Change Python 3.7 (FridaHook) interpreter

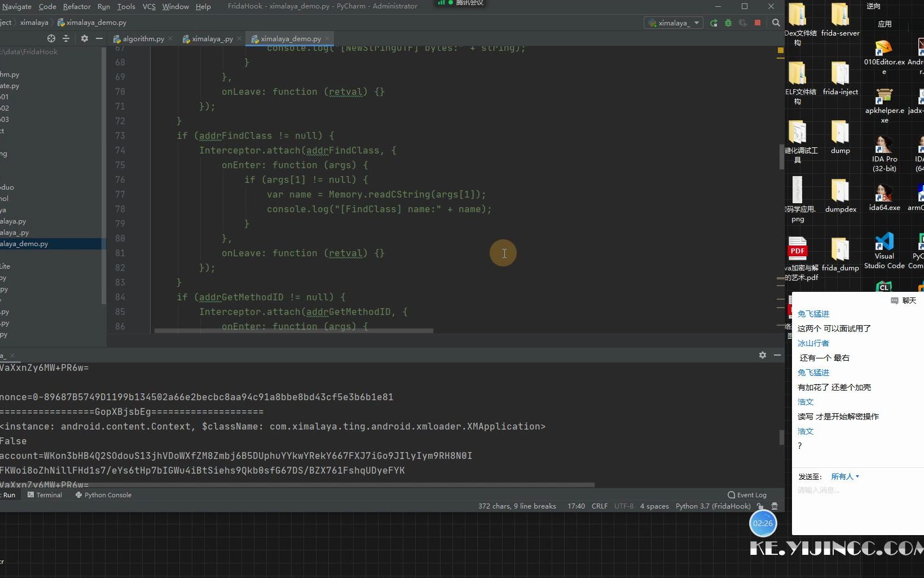tap(713, 506)
